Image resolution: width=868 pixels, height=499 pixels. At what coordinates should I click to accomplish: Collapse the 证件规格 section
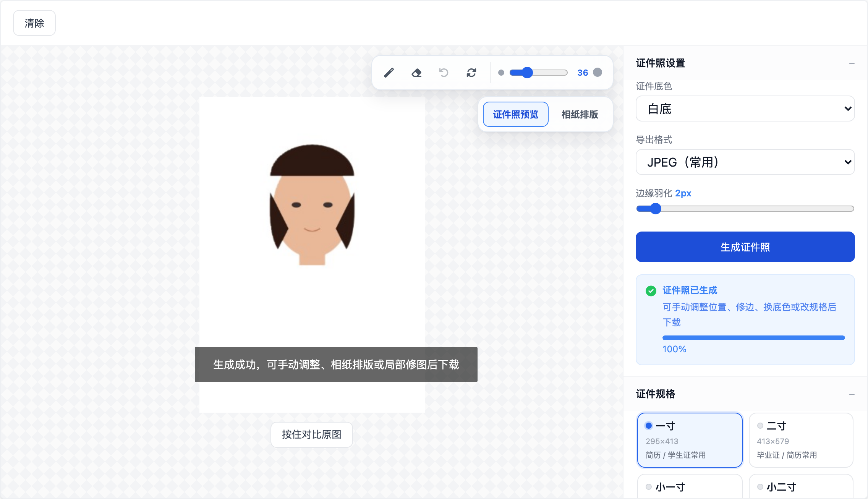[x=852, y=394]
